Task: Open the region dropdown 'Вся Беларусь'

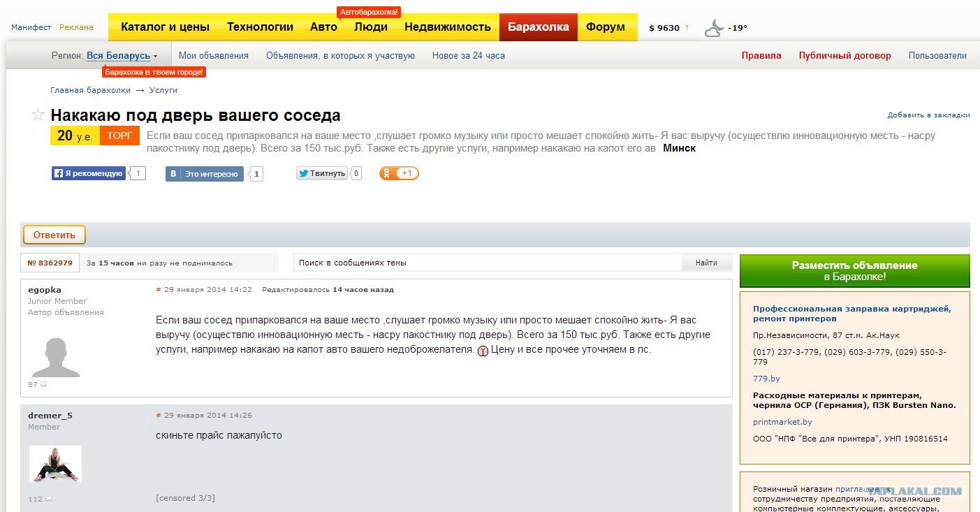Action: coord(122,55)
